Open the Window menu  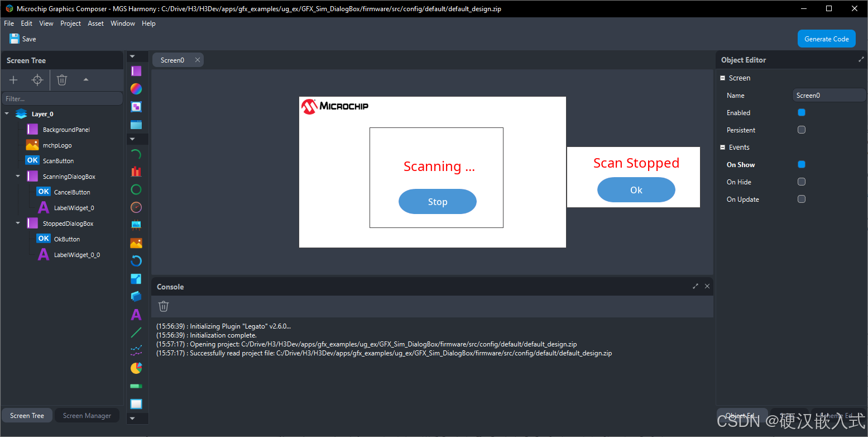[x=123, y=23]
